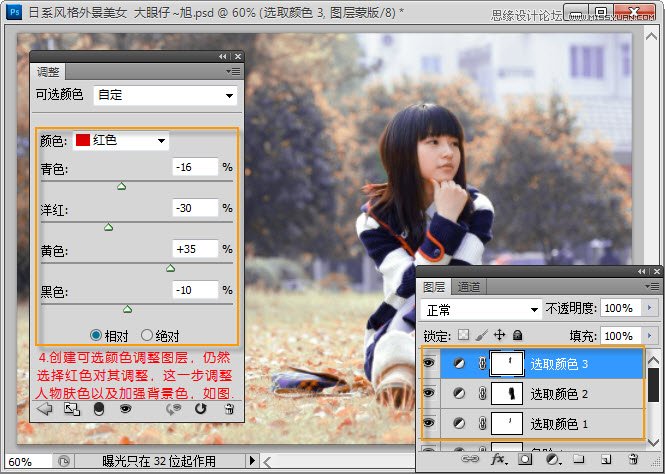Click adjustment icon of 选取颜色 1 layer
Image resolution: width=665 pixels, height=474 pixels.
pos(459,423)
